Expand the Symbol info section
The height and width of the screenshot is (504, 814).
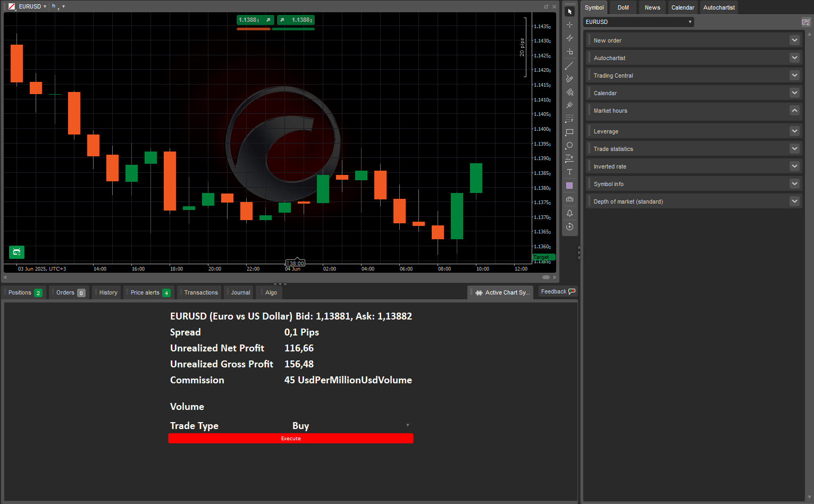click(794, 184)
